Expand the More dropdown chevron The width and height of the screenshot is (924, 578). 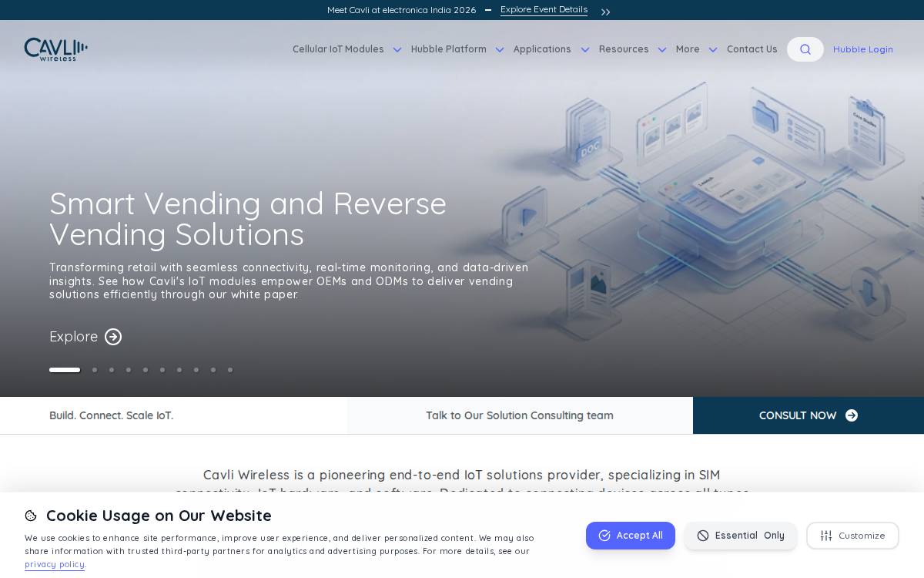(713, 49)
